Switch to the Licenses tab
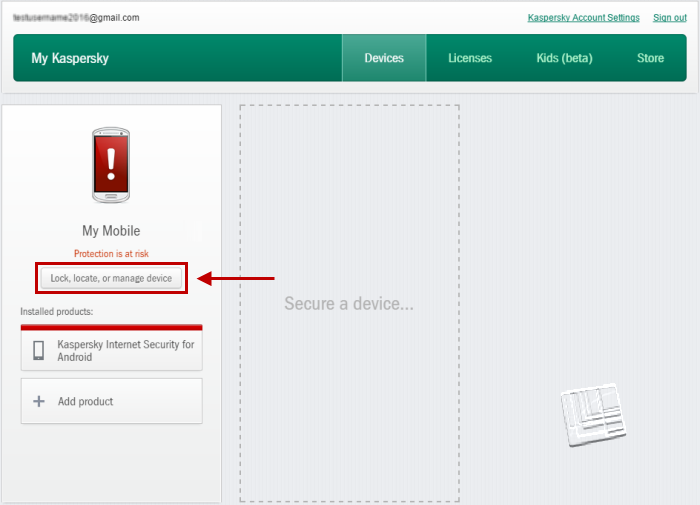Screen dimensions: 700x505 [470, 58]
